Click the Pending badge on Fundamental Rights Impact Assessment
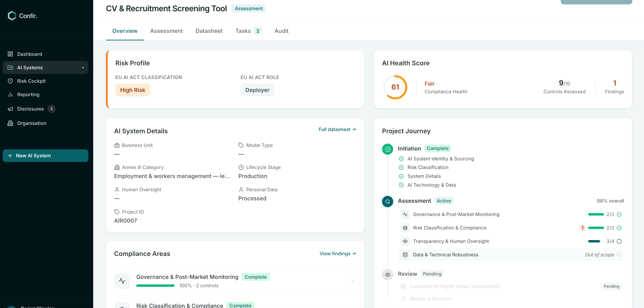Viewport: 644px width, 308px height. point(611,286)
